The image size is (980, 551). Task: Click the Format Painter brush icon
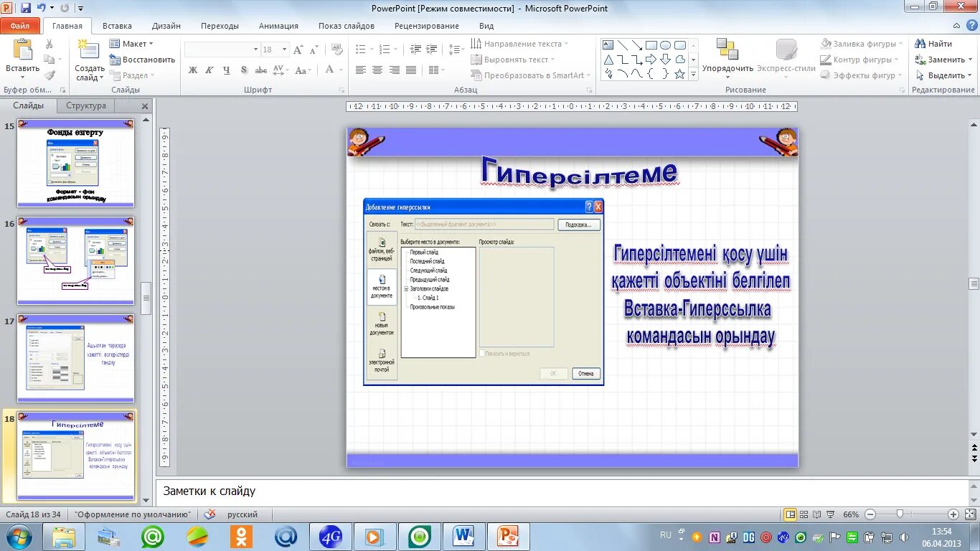click(50, 75)
